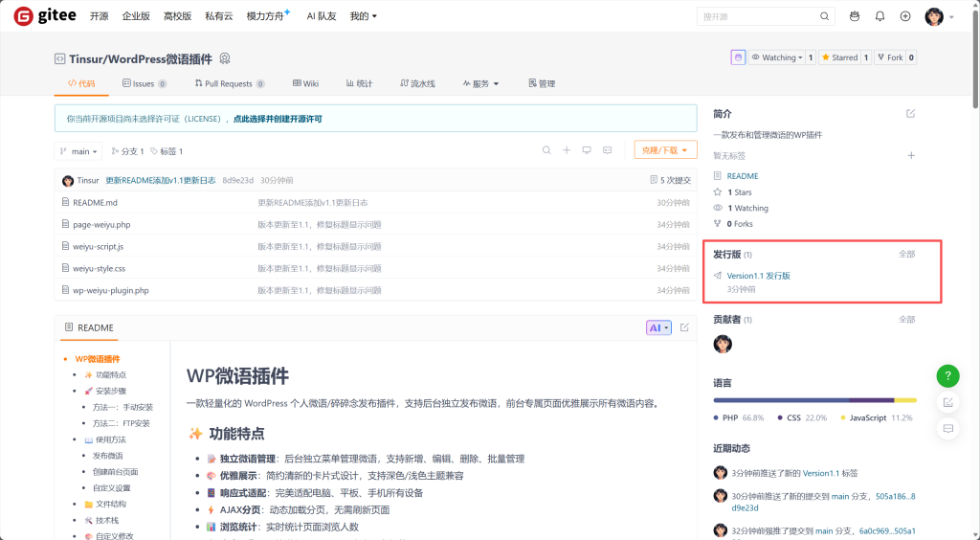
Task: Click the purple AI assistant icon near Watching
Action: coord(738,57)
